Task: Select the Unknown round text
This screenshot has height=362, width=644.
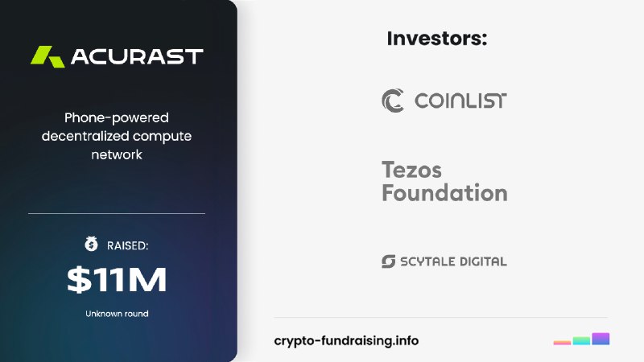Action: [x=117, y=313]
